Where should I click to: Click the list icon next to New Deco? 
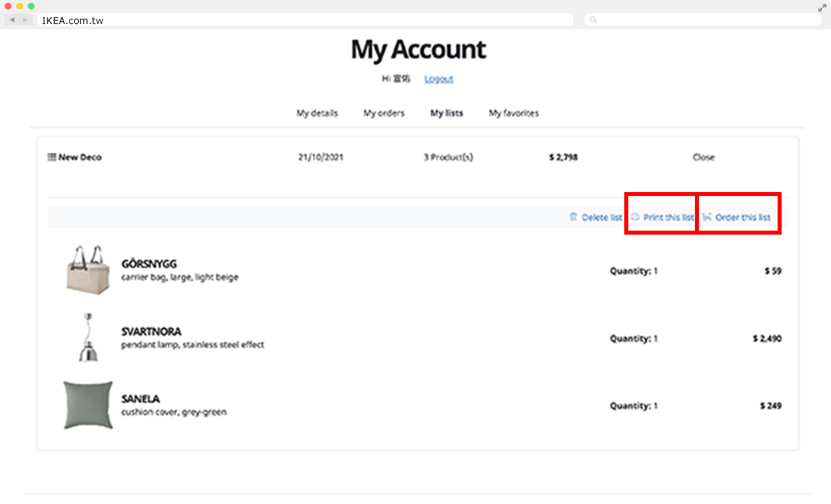[52, 157]
